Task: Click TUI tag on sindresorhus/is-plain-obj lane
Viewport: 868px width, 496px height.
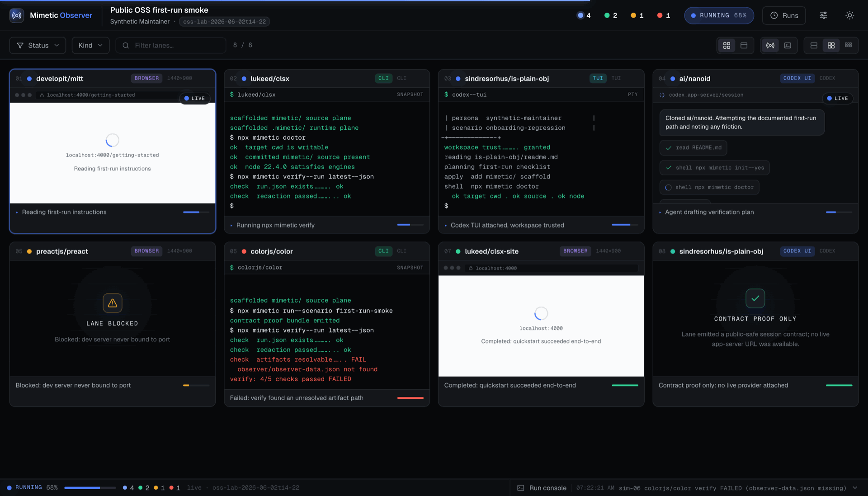Action: point(598,78)
